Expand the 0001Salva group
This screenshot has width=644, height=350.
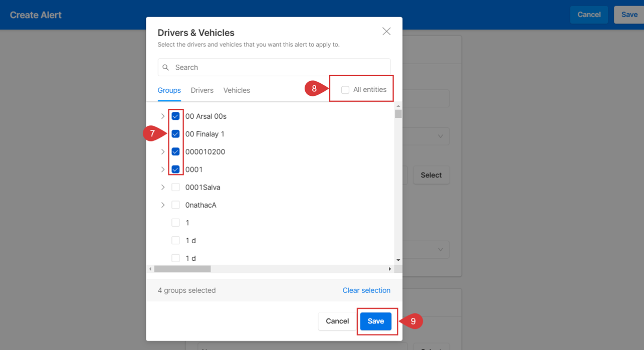click(163, 187)
